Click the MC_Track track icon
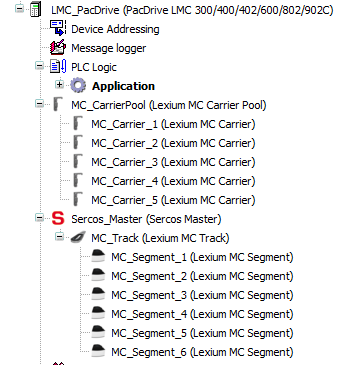The height and width of the screenshot is (365, 364). tap(78, 238)
